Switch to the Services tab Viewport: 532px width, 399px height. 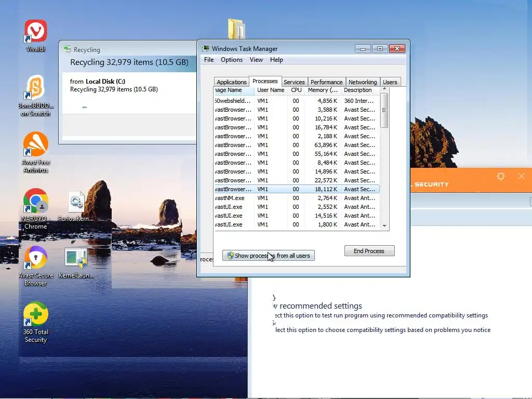click(x=294, y=82)
